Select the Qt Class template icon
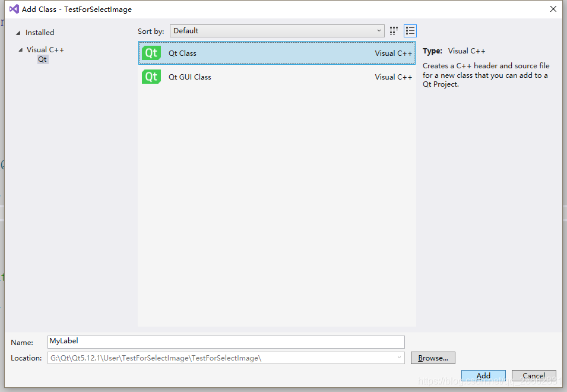Image resolution: width=567 pixels, height=392 pixels. click(151, 53)
